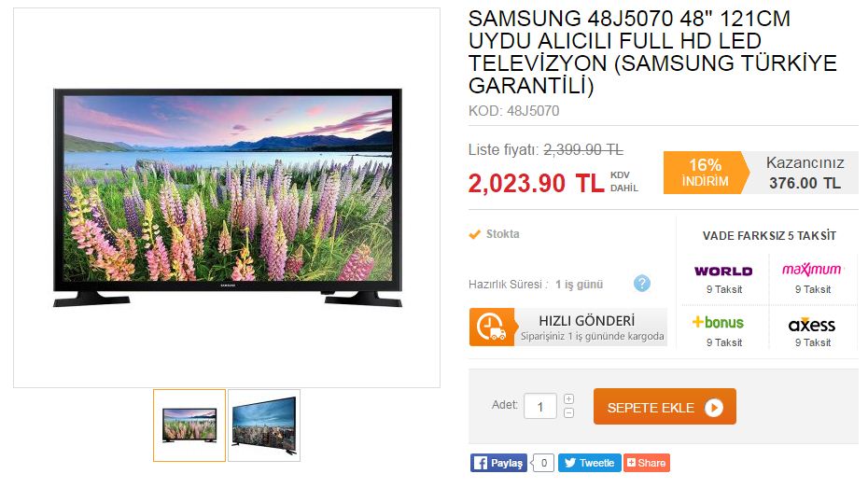Select the second angled TV thumbnail

(x=264, y=425)
